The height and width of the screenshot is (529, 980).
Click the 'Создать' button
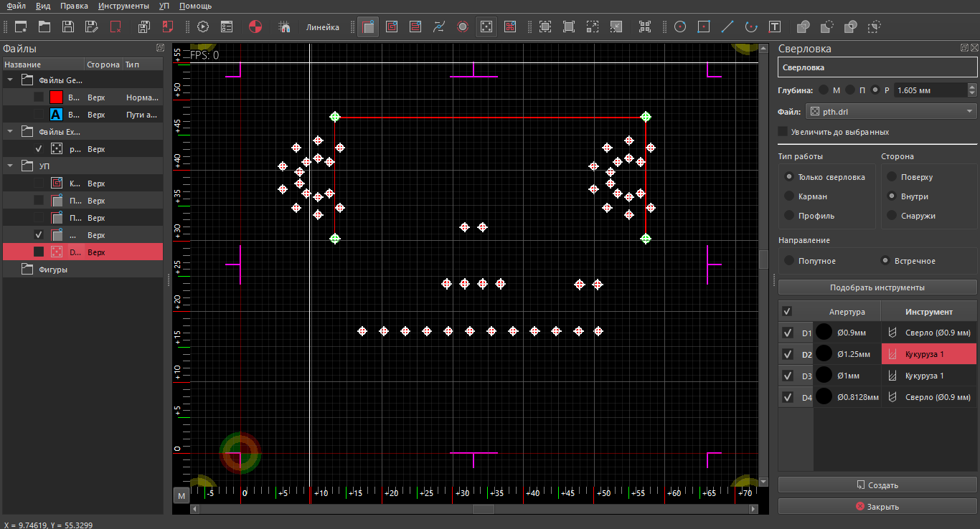[x=877, y=485]
